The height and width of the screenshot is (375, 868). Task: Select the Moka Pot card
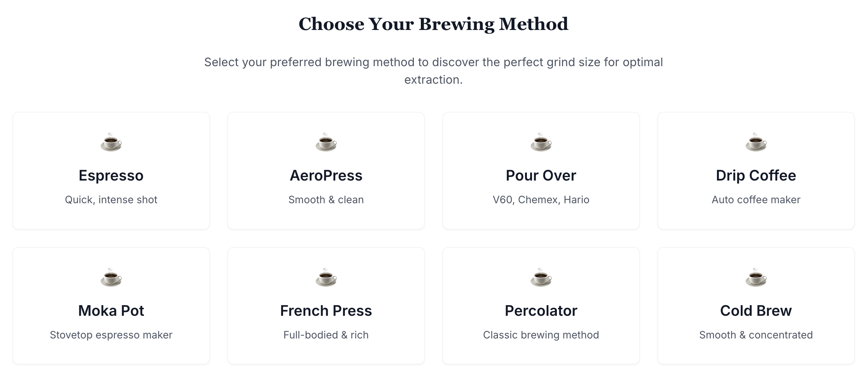click(x=111, y=306)
